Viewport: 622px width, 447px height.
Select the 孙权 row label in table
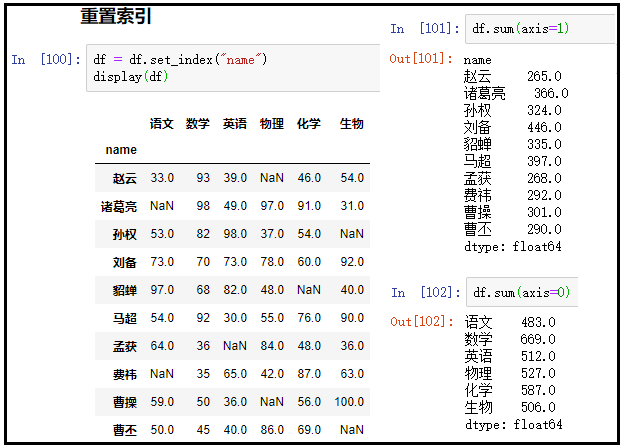pos(125,234)
